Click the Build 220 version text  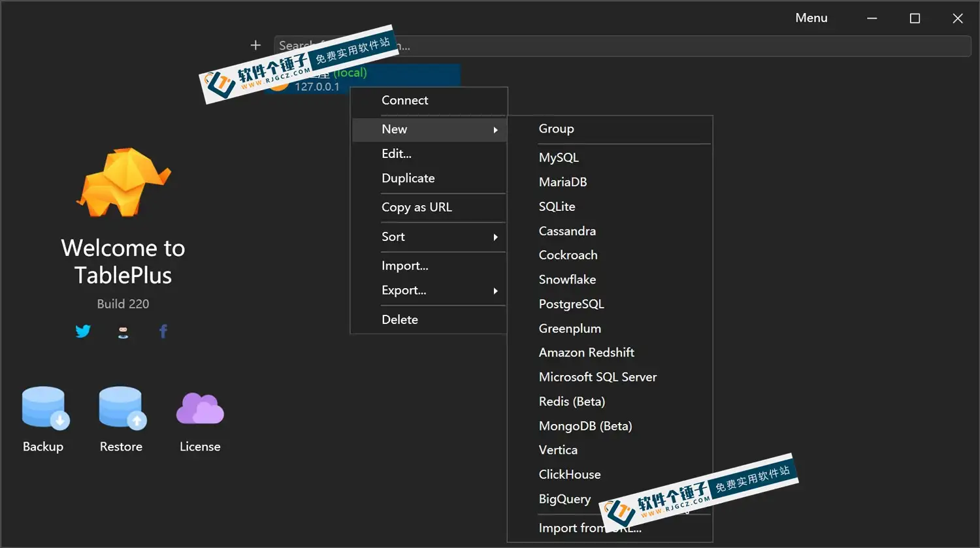123,304
